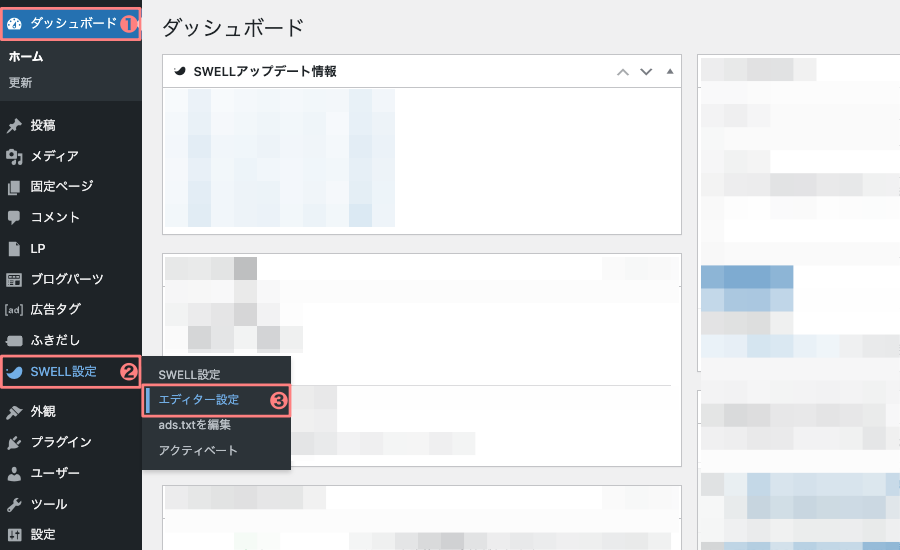The height and width of the screenshot is (550, 900).
Task: Click the pages icon beside 固定ページ
Action: (14, 187)
